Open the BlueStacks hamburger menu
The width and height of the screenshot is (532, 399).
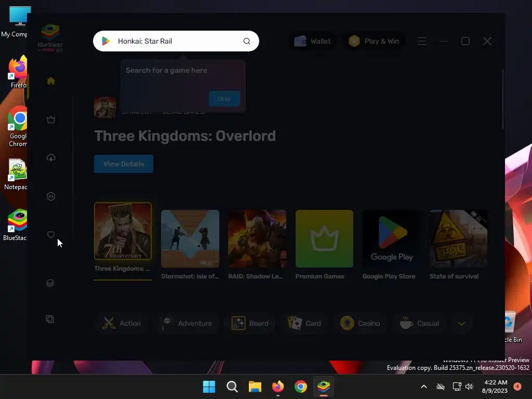[422, 41]
